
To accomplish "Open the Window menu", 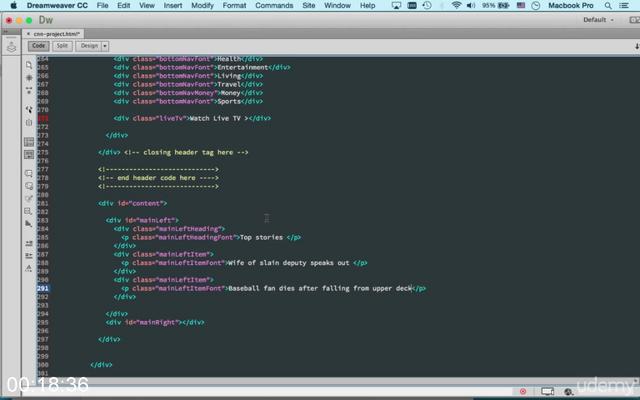I will (337, 5).
